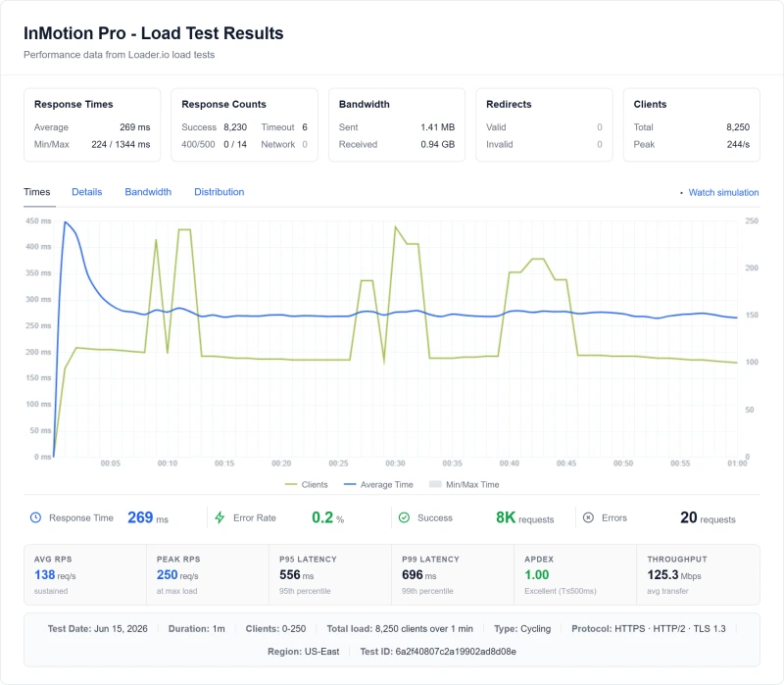Click the large 269 ms response time
The height and width of the screenshot is (685, 784).
(148, 517)
